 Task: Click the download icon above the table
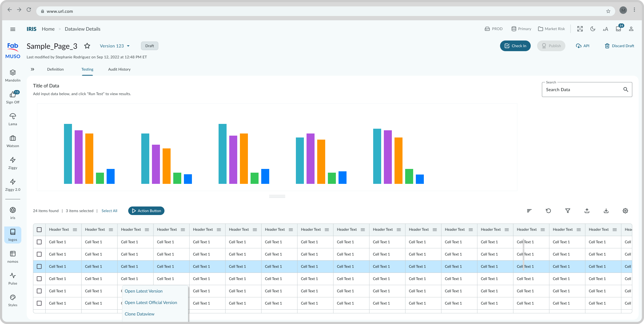point(606,211)
